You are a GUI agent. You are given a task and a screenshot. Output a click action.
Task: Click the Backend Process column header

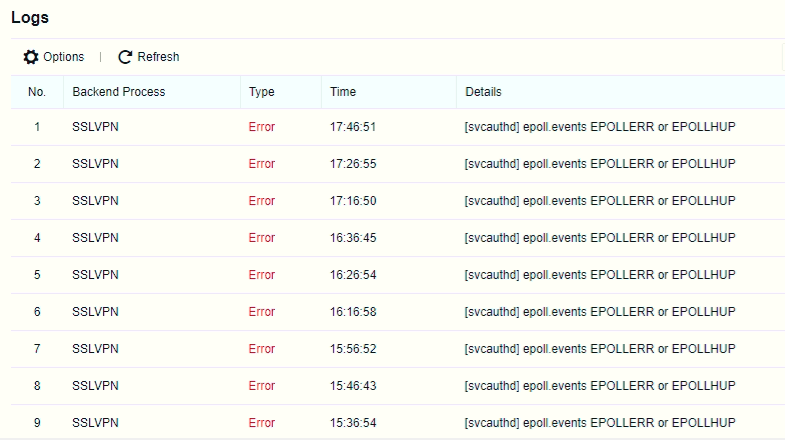[119, 92]
